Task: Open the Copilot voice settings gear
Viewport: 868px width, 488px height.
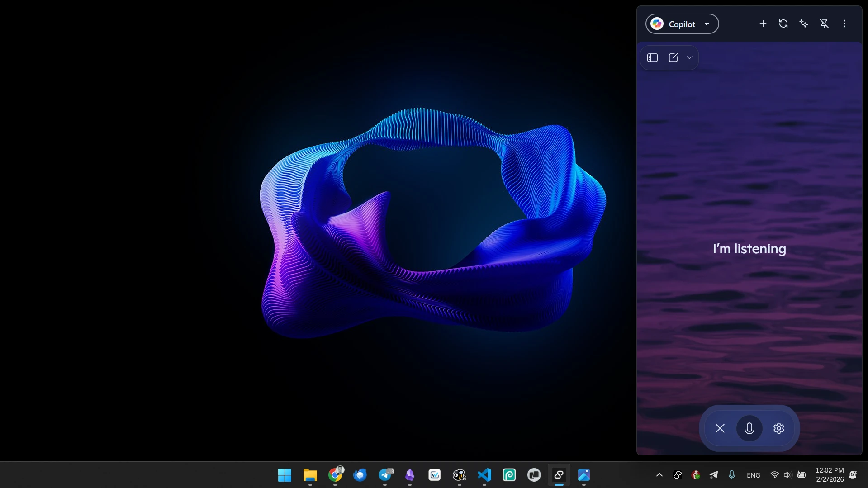Action: 778,428
